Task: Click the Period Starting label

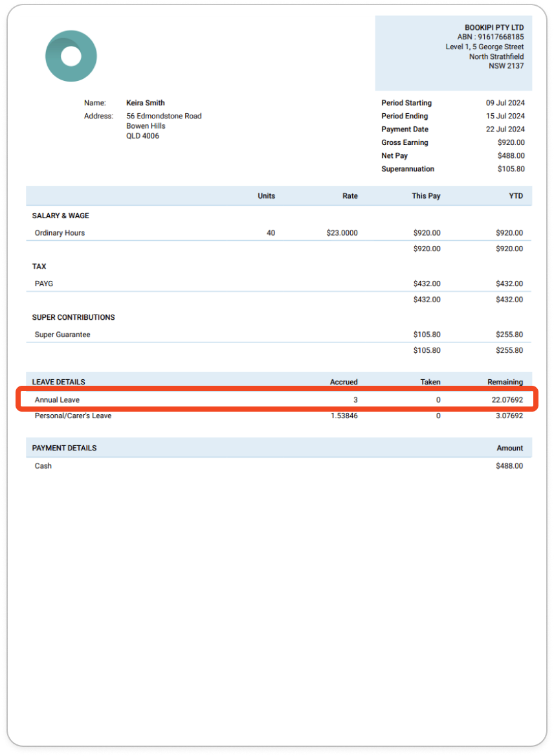Action: point(406,103)
